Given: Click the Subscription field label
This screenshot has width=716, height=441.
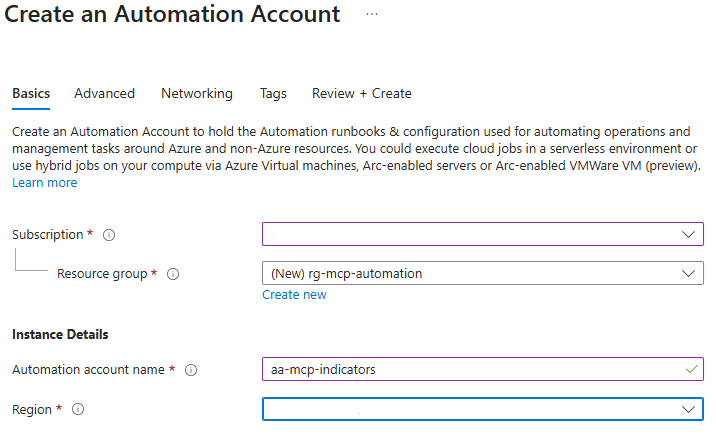Looking at the screenshot, I should [x=47, y=235].
